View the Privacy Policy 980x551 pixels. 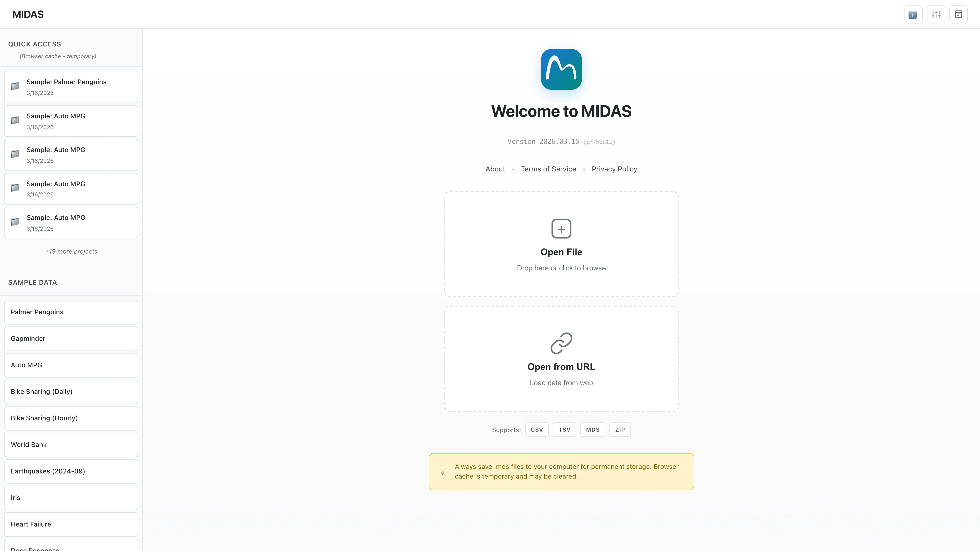(614, 169)
